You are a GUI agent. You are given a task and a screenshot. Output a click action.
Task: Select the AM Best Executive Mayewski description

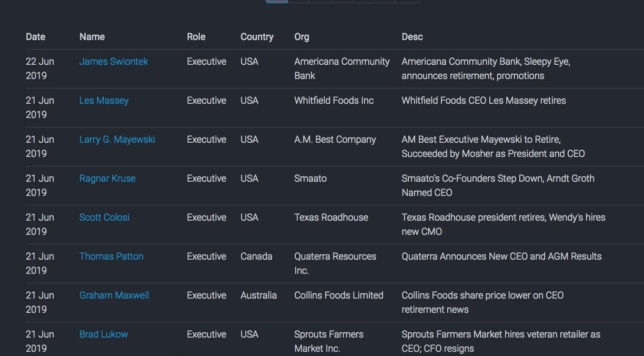click(493, 146)
